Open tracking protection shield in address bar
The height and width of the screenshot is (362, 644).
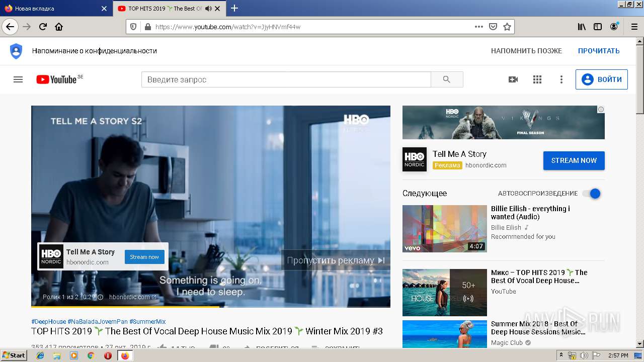[x=133, y=27]
